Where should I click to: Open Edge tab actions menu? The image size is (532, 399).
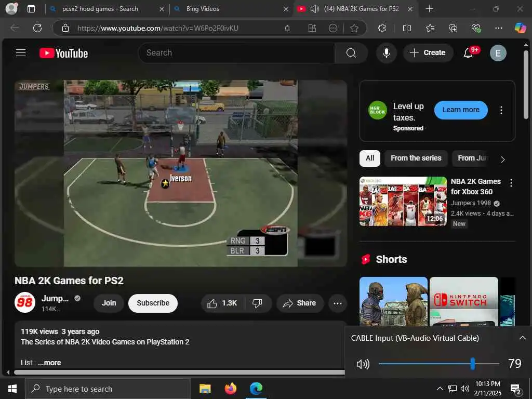[x=31, y=9]
